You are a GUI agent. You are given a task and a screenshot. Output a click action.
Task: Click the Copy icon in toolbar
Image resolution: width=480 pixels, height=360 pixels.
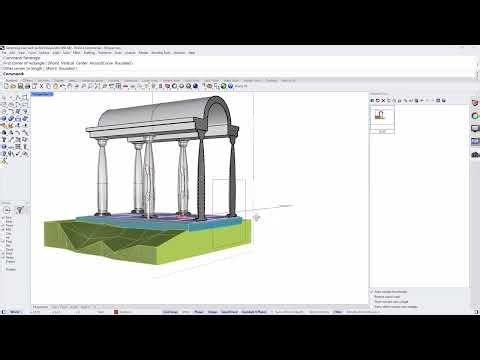click(x=48, y=86)
